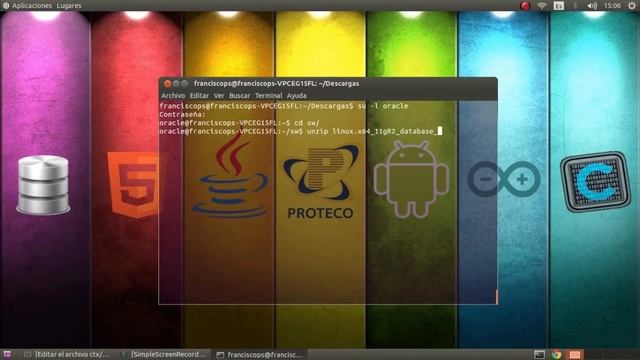Click the 15:06 clock in top panel
The image size is (640, 360).
[612, 6]
